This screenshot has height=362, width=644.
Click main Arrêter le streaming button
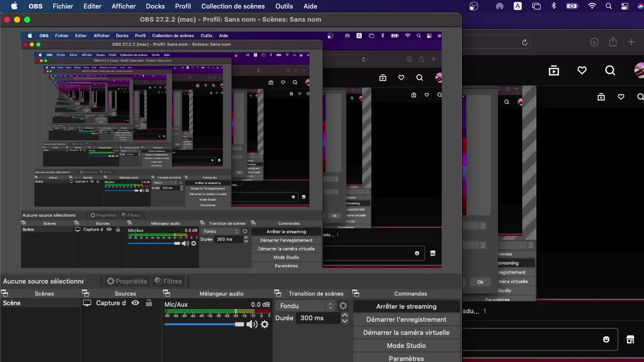click(407, 306)
